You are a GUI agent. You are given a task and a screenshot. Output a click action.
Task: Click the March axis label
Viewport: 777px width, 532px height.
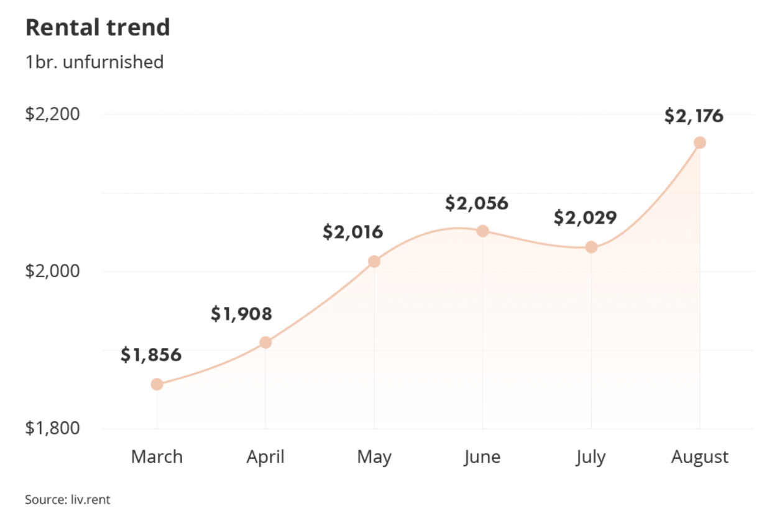coord(157,457)
